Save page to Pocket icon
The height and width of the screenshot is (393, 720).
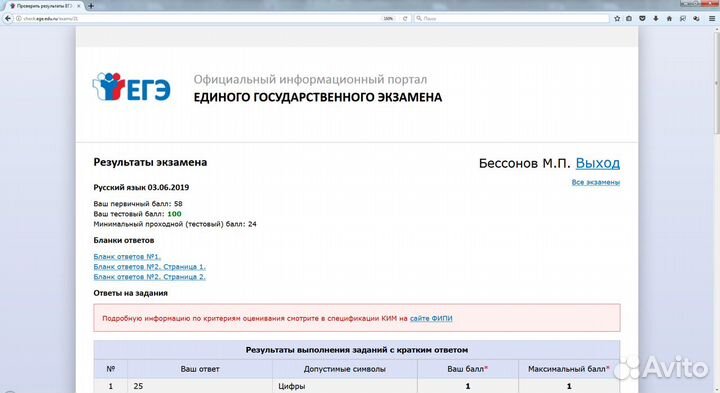click(642, 18)
